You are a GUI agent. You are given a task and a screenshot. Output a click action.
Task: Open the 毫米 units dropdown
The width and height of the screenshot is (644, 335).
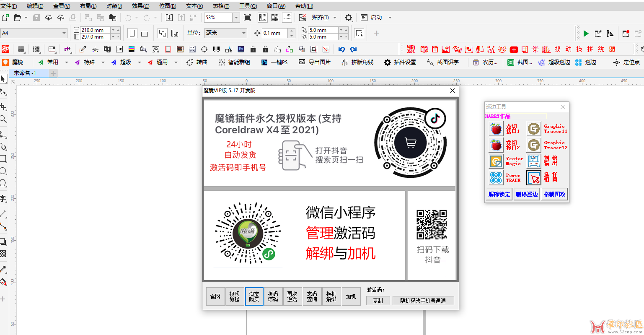(244, 33)
